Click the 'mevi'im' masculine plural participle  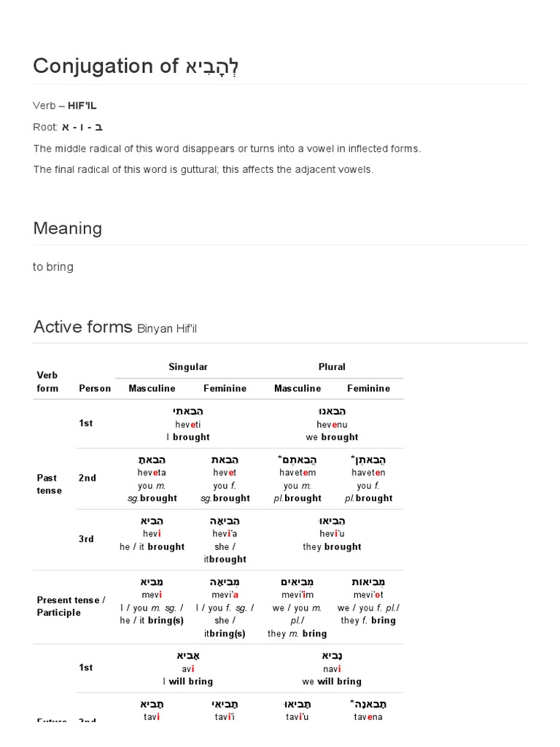click(296, 595)
